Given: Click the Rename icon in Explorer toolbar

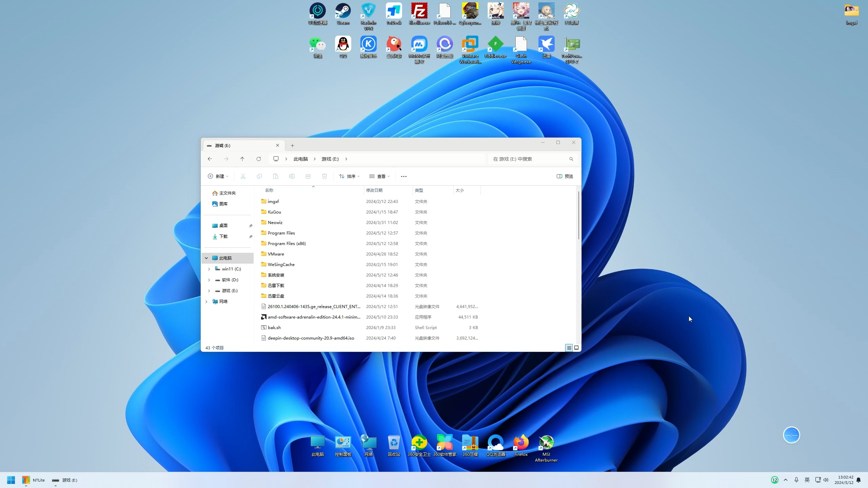Looking at the screenshot, I should tap(292, 176).
